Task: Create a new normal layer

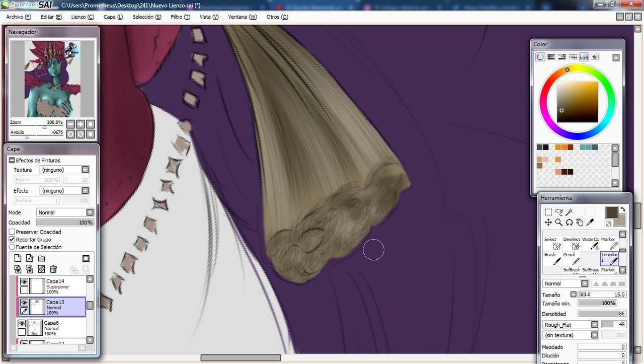Action: click(18, 259)
